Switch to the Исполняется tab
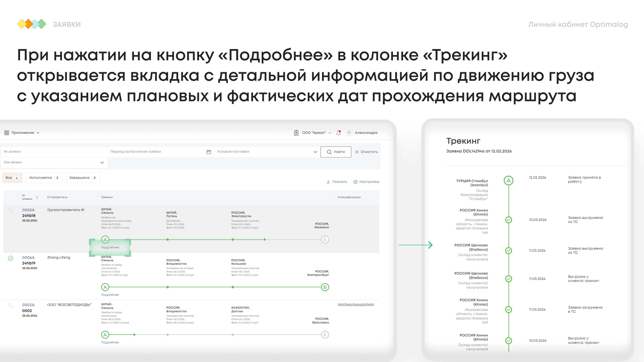The height and width of the screenshot is (362, 644). (x=44, y=178)
